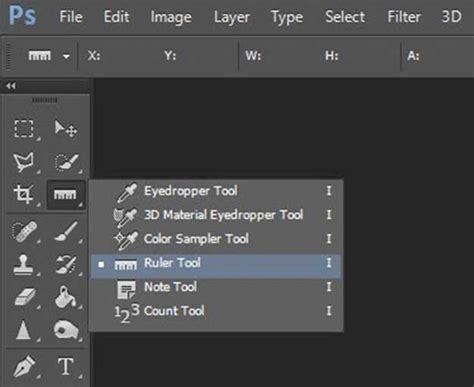Pick the Paint Bucket tool
Image resolution: width=474 pixels, height=387 pixels.
pos(66,297)
